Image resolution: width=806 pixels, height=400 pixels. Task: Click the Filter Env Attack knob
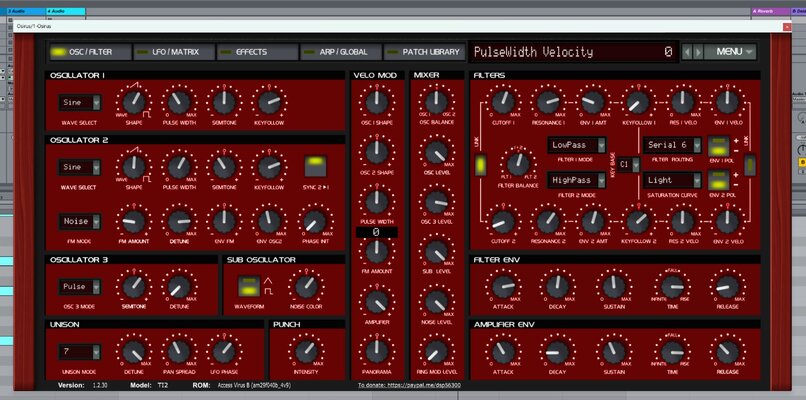coord(503,286)
